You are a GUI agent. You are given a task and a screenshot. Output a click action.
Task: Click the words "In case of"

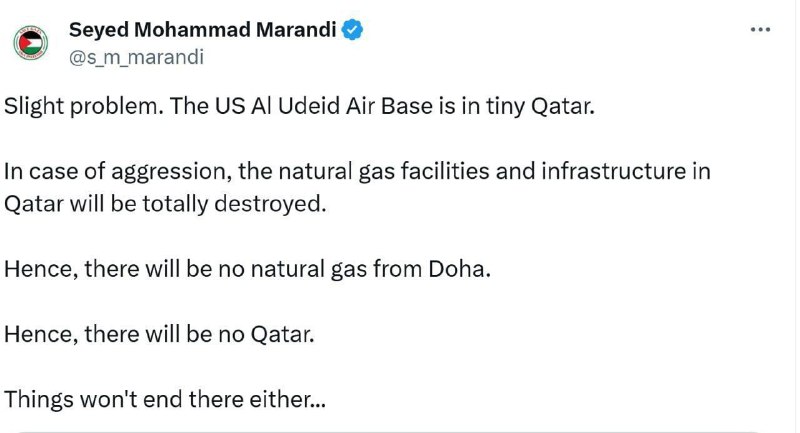(x=54, y=171)
